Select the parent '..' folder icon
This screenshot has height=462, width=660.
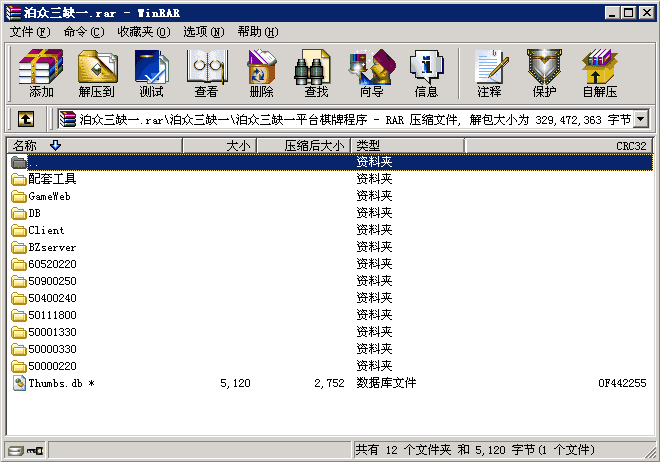point(19,162)
